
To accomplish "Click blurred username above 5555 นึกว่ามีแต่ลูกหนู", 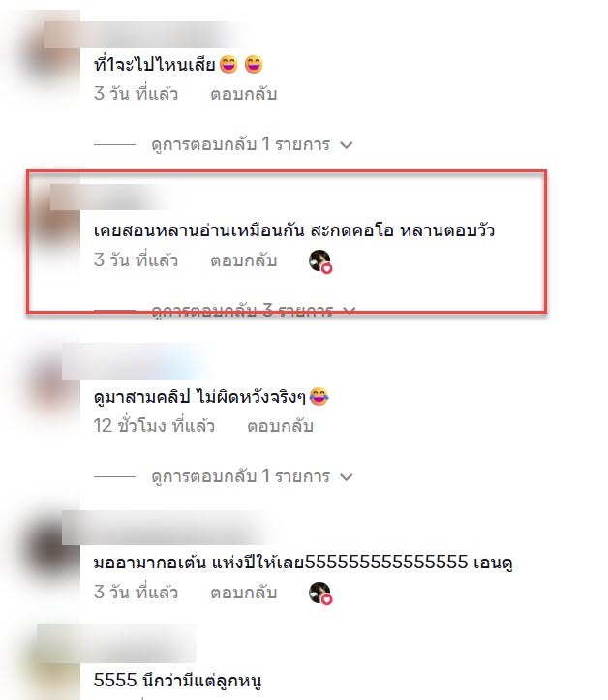I will pos(117,643).
